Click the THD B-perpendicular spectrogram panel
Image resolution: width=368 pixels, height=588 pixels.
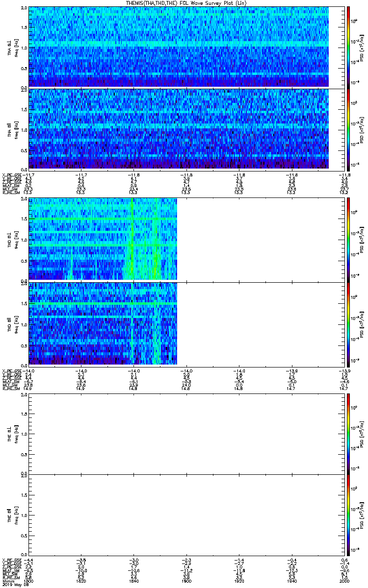point(187,239)
